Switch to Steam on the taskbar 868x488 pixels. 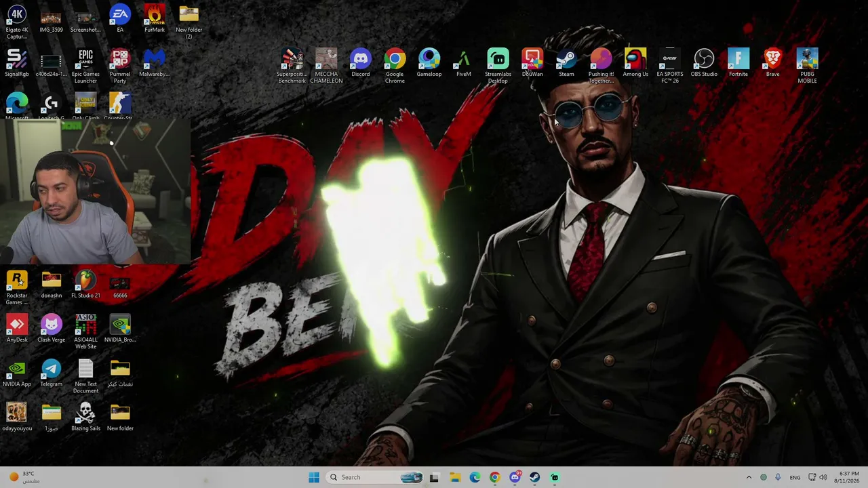535,477
